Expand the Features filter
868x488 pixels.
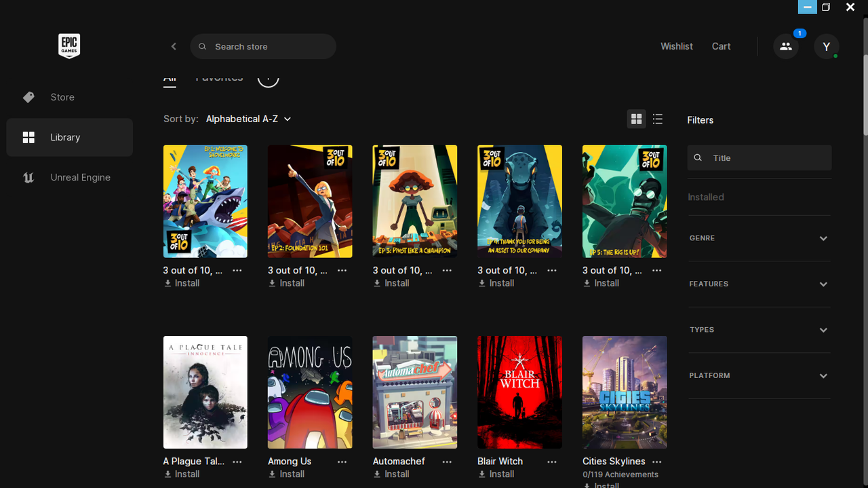click(x=759, y=284)
